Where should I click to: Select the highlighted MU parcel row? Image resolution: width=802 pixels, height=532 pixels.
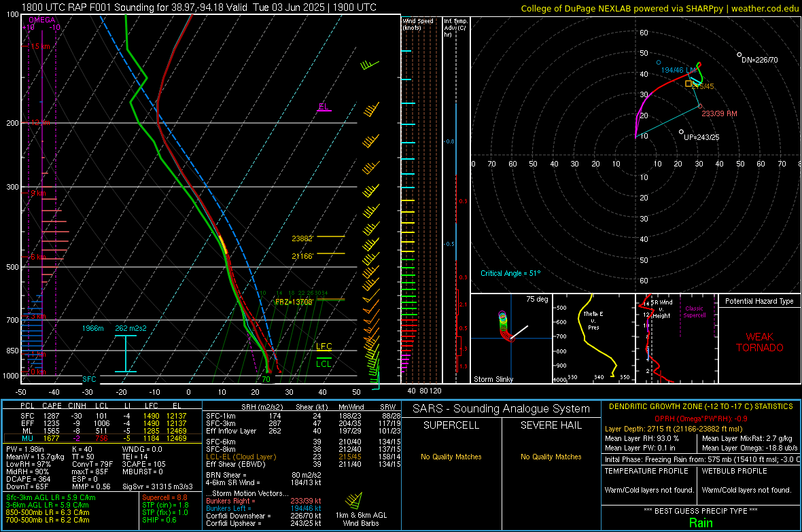tap(103, 438)
